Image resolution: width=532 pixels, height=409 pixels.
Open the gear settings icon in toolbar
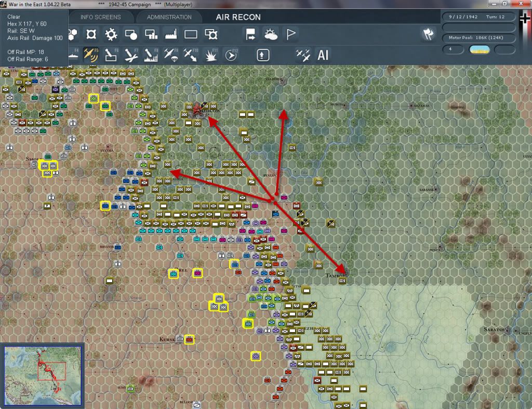point(111,34)
